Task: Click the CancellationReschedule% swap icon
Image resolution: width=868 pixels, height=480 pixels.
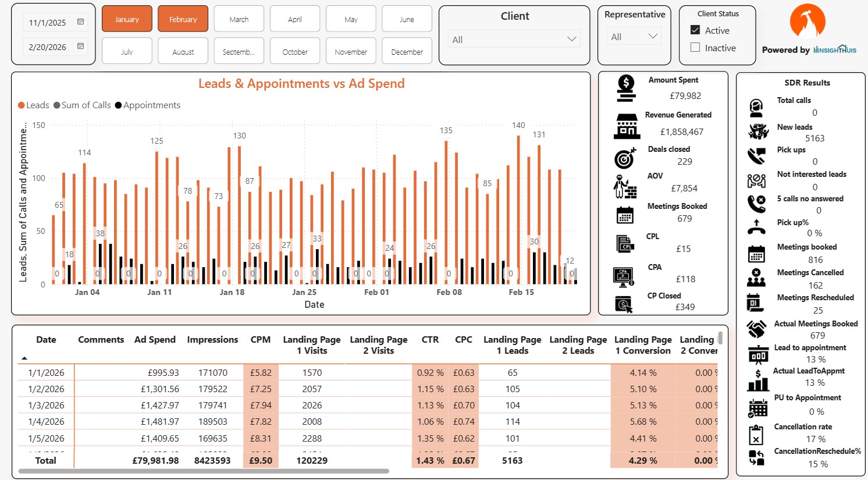Action: [756, 458]
